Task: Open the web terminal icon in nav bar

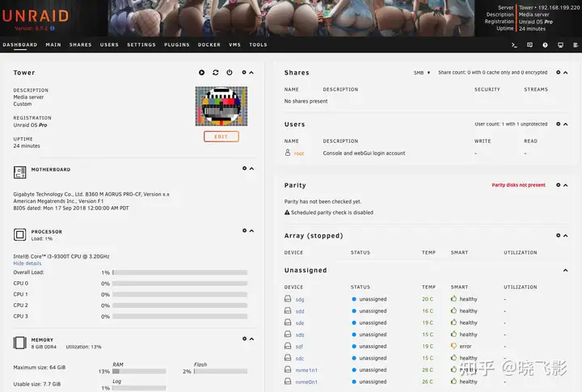Action: pyautogui.click(x=514, y=45)
